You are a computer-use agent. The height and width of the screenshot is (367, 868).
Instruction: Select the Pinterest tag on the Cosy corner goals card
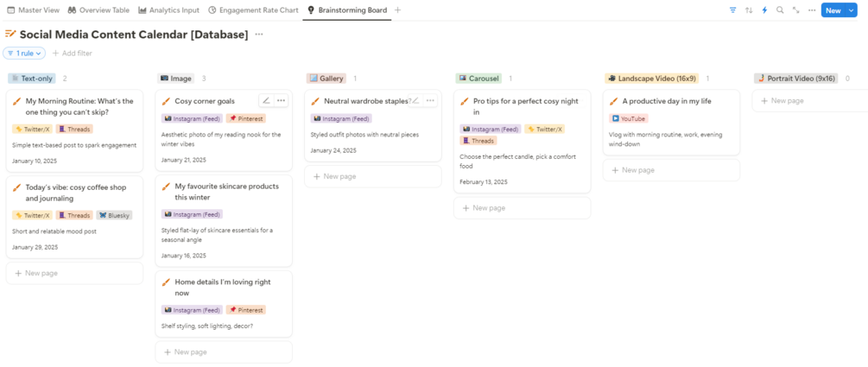tap(246, 118)
